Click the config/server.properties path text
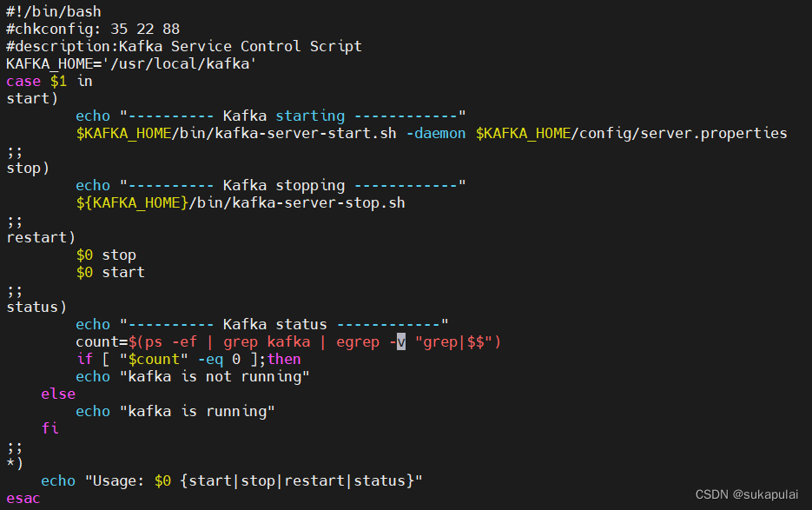This screenshot has width=812, height=510. tap(683, 134)
